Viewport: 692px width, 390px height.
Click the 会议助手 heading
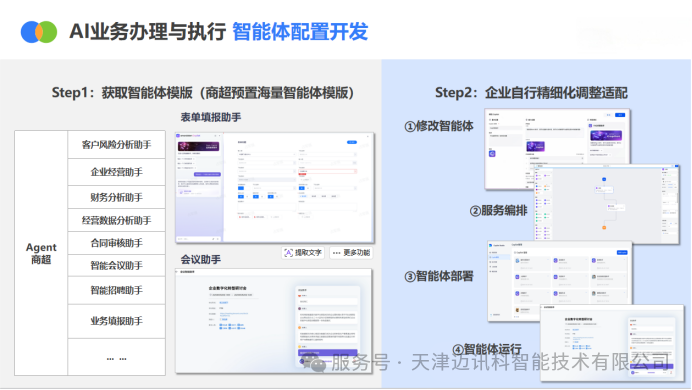click(201, 259)
